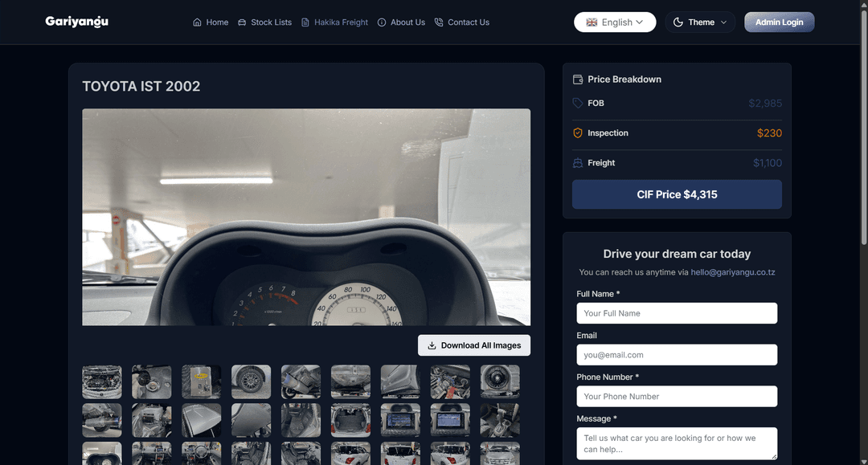
Task: Select the gear shifter thumbnail
Action: tap(500, 420)
